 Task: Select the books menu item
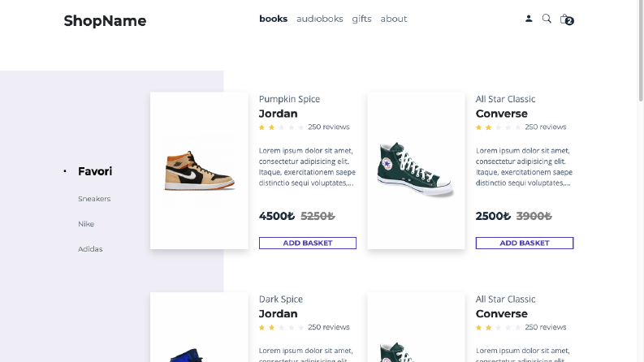pyautogui.click(x=273, y=19)
